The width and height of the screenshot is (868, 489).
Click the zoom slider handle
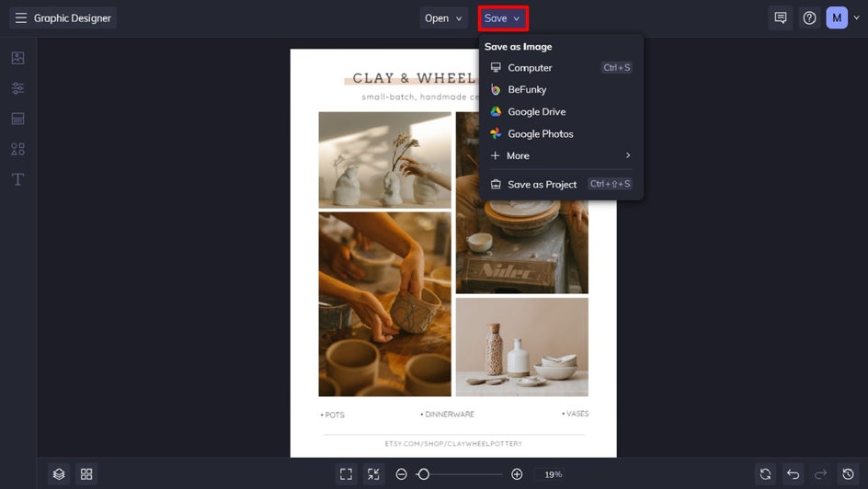pyautogui.click(x=424, y=474)
